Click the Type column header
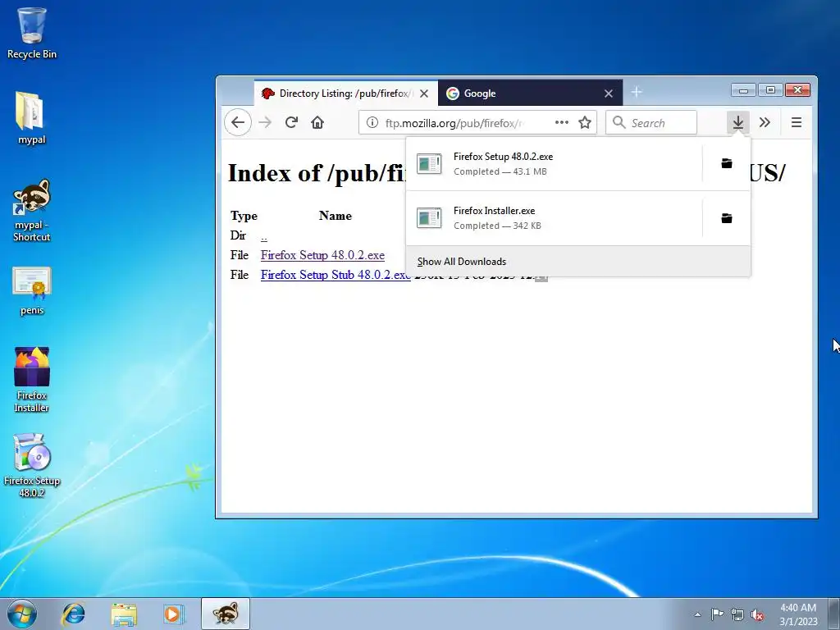840x630 pixels. 244,216
